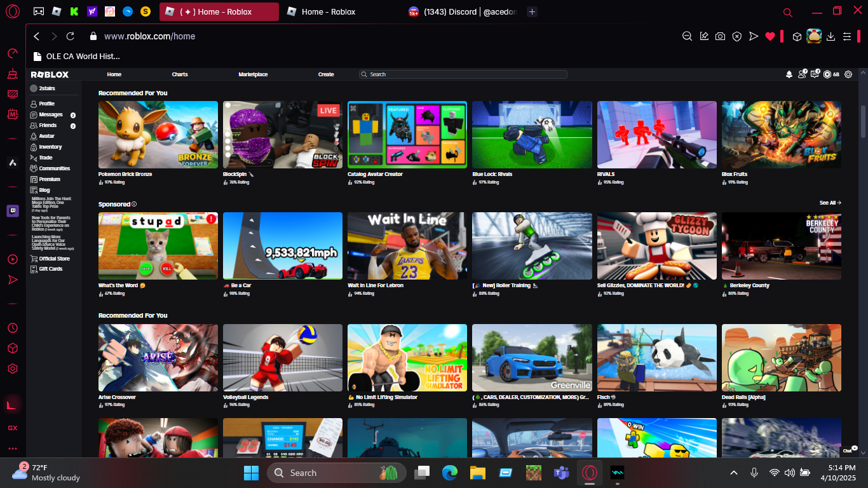The image size is (868, 488).
Task: Open the ad blocker shield icon
Action: click(736, 36)
